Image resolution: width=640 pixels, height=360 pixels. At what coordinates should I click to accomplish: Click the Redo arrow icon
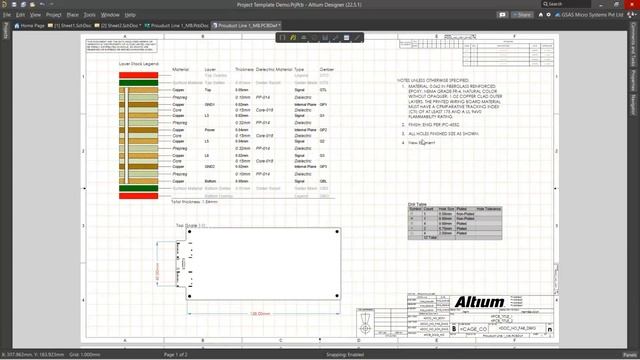click(x=52, y=4)
